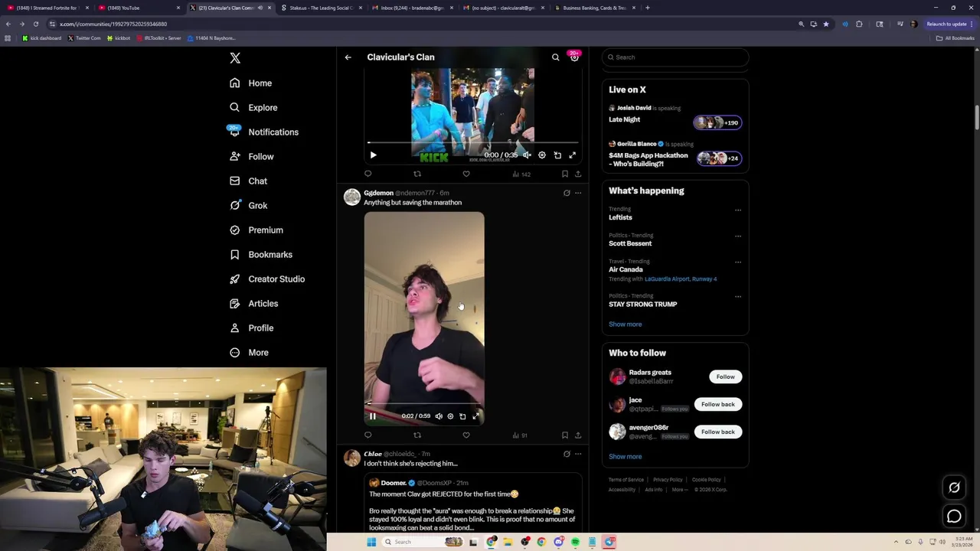
Task: Open Ggdemon video playback settings
Action: pyautogui.click(x=450, y=416)
